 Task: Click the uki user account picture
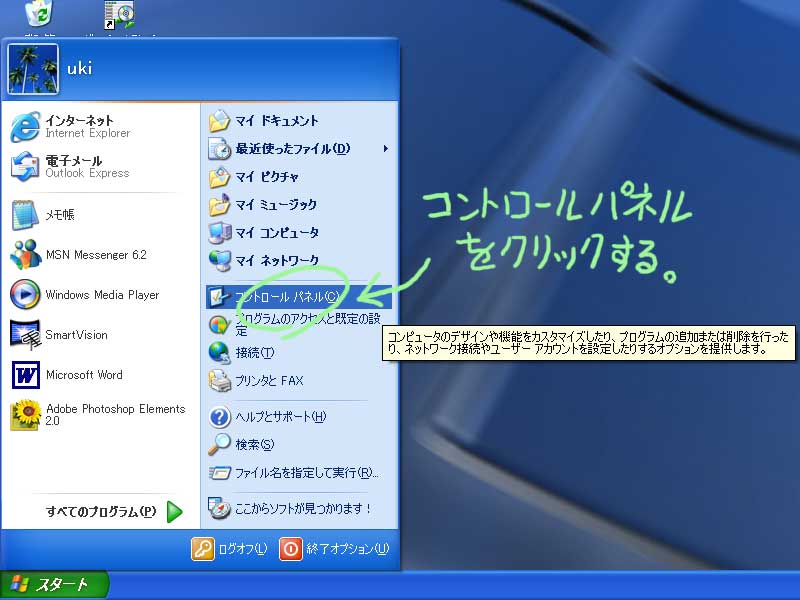(x=32, y=68)
